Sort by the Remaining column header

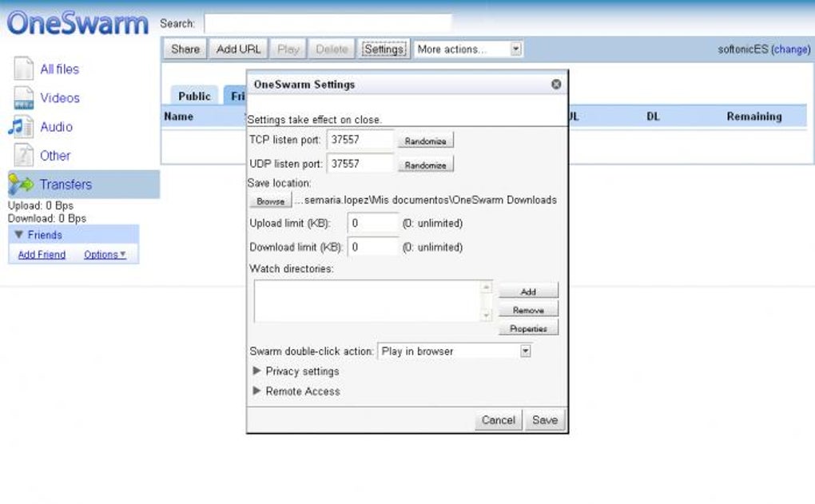(754, 117)
